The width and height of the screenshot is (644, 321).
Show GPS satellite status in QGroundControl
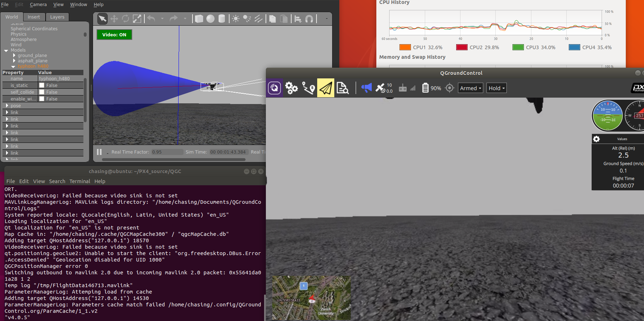384,88
